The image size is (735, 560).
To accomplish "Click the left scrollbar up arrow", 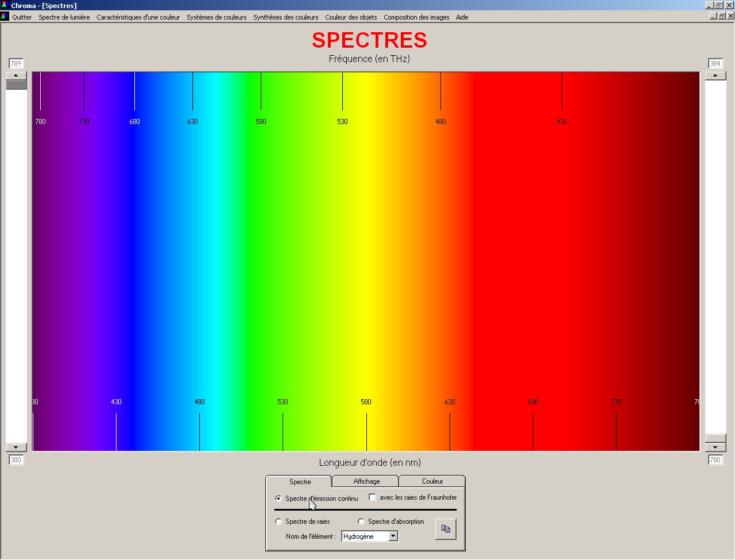I will pos(16,75).
